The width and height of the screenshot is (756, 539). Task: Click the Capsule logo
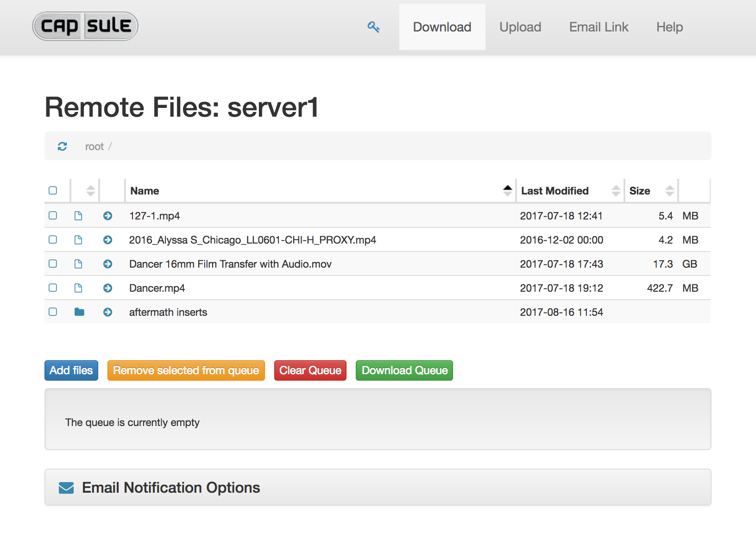[85, 26]
